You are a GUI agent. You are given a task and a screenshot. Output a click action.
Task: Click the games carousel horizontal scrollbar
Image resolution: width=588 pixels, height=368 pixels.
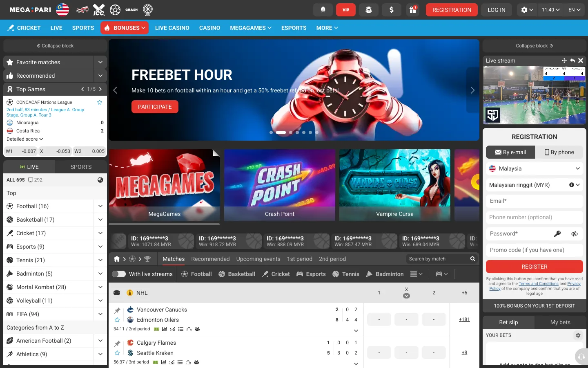pyautogui.click(x=164, y=224)
